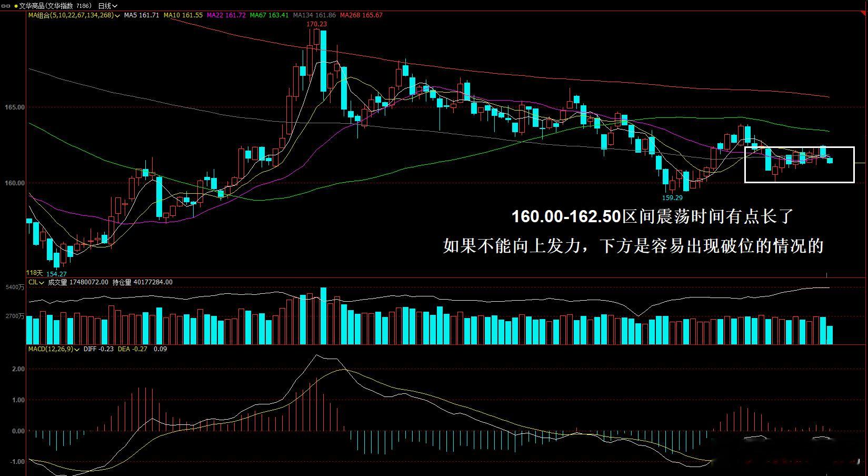Click the chain link icon beside 文华商品
This screenshot has width=868, height=476.
click(x=6, y=6)
